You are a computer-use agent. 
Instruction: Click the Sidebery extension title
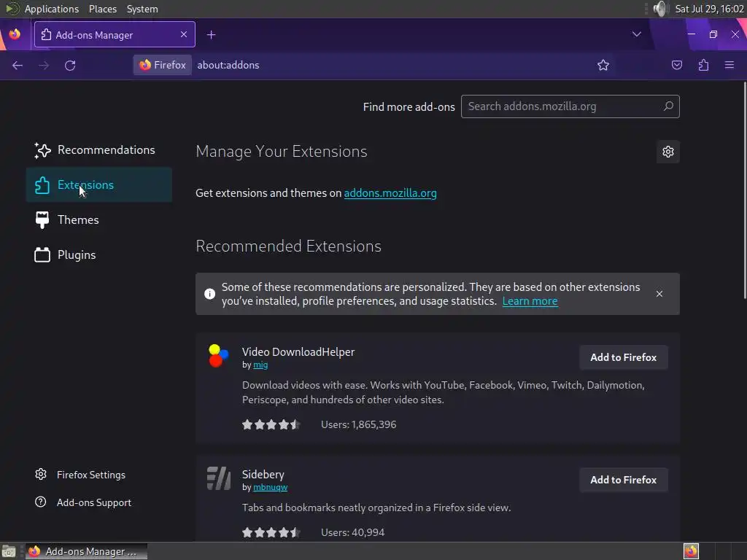263,474
